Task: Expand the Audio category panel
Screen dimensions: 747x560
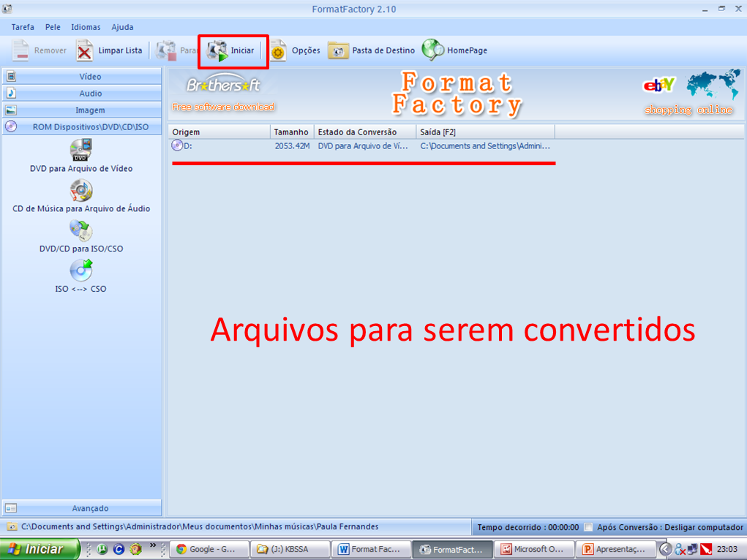Action: tap(82, 94)
